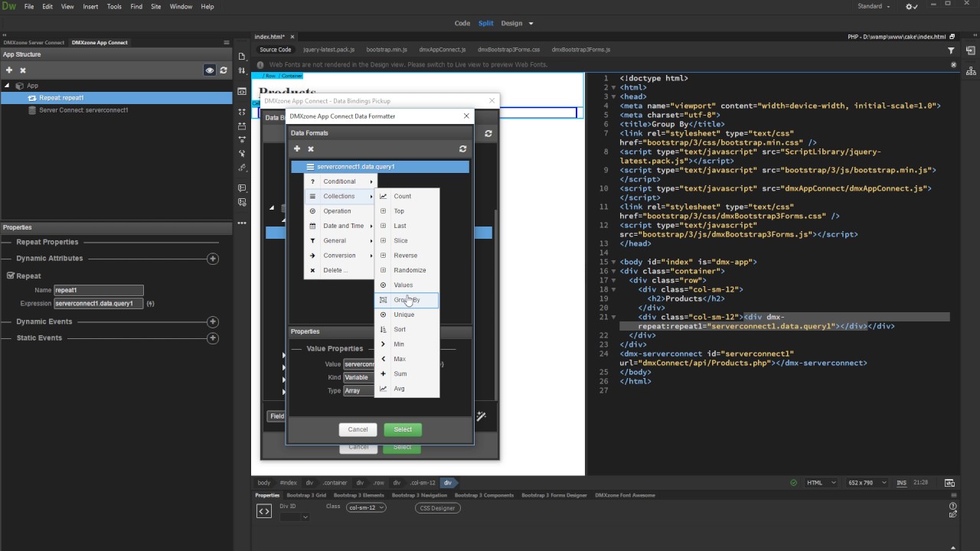
Task: Add a data format in Data Formatter
Action: (297, 149)
